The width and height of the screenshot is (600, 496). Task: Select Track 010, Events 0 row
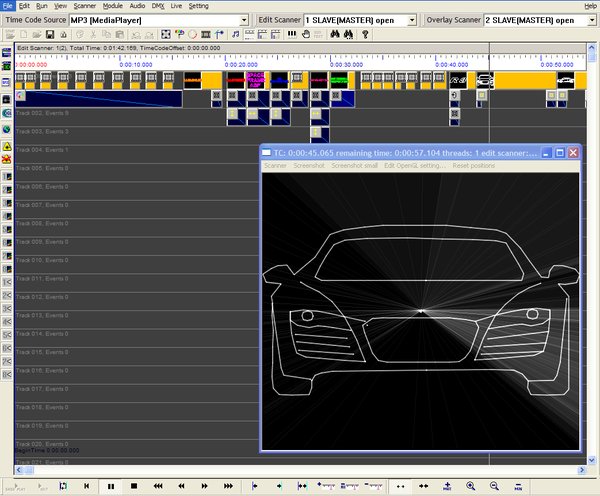pos(137,265)
